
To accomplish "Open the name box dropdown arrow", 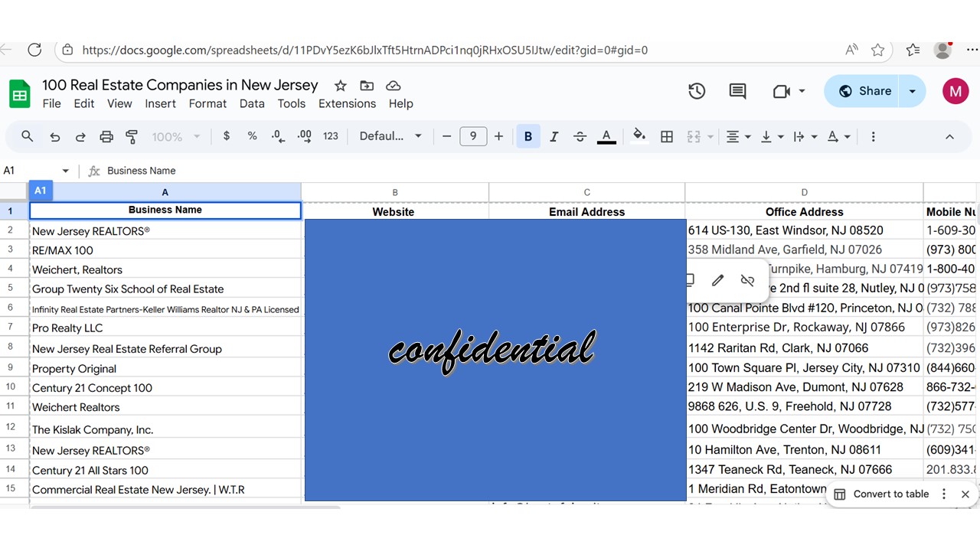I will pyautogui.click(x=65, y=171).
